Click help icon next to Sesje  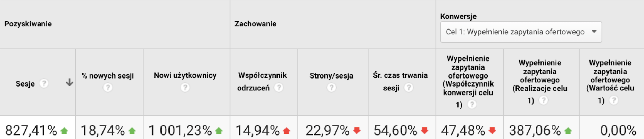point(44,83)
